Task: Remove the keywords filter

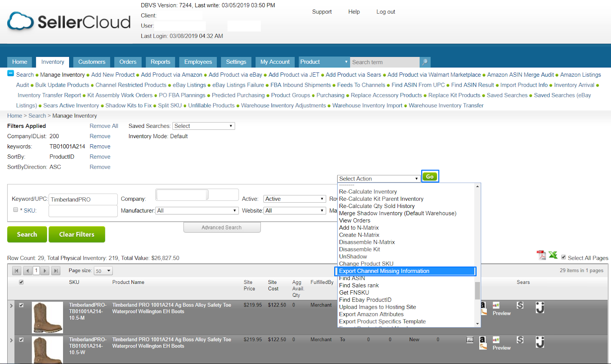Action: tap(100, 147)
